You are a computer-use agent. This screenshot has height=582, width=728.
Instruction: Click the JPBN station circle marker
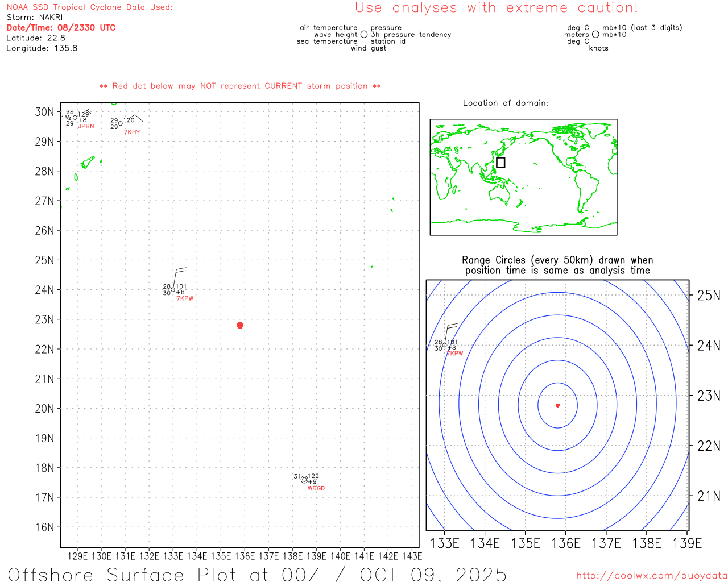click(75, 118)
